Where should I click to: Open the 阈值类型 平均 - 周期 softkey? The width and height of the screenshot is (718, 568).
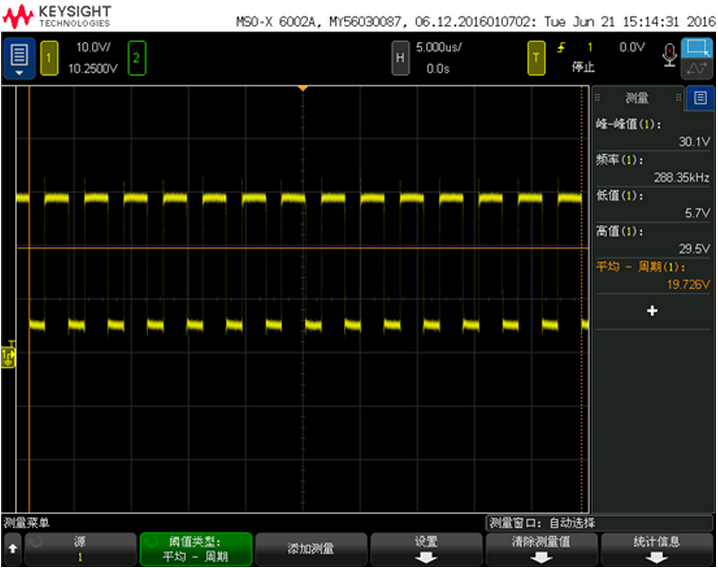[x=196, y=549]
